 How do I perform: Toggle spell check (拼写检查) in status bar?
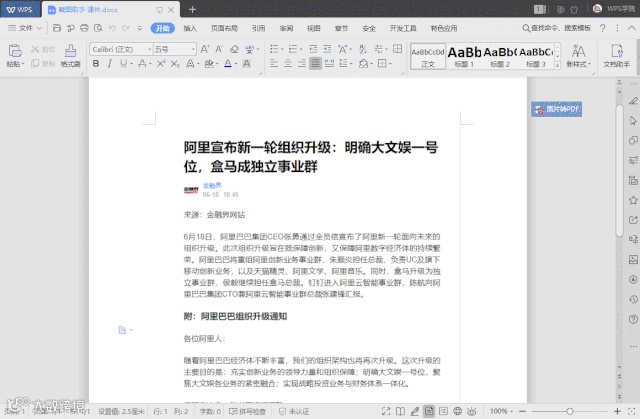point(247,411)
